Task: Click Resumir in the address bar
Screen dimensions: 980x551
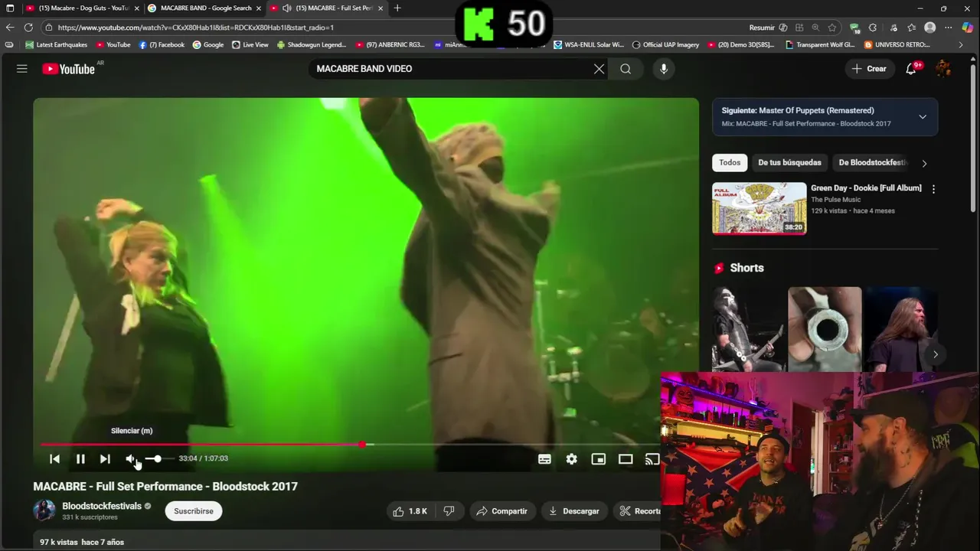Action: 761,28
